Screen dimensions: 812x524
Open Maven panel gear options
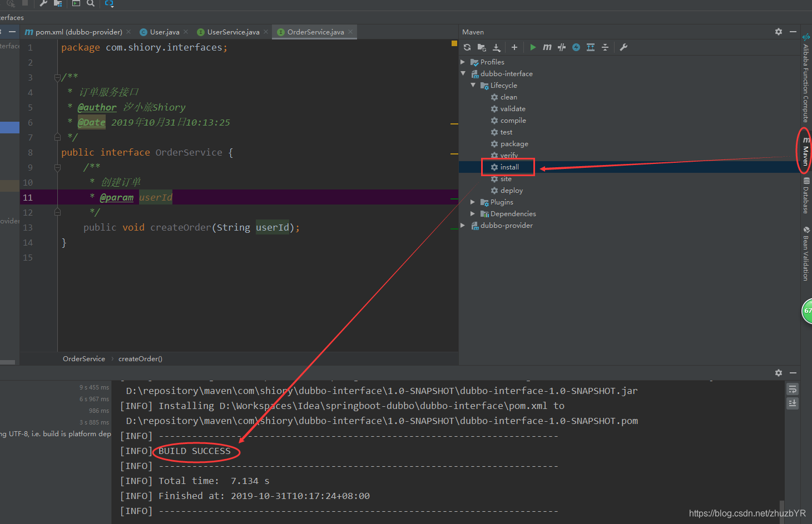779,32
